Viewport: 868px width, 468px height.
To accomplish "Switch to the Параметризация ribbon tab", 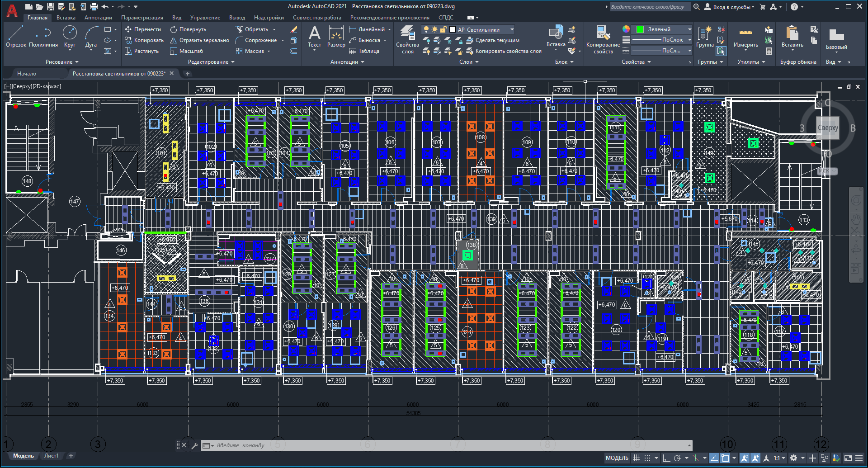I will (142, 18).
